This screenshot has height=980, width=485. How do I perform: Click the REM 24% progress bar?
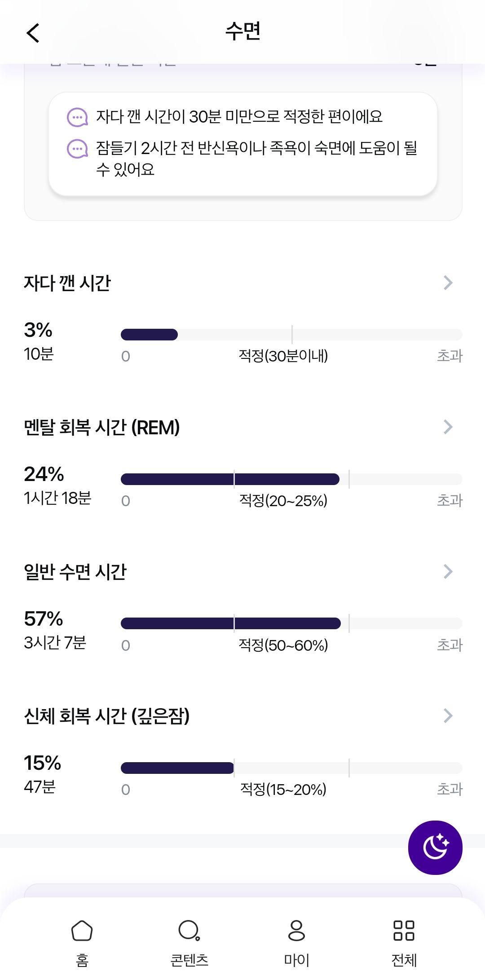(x=291, y=479)
